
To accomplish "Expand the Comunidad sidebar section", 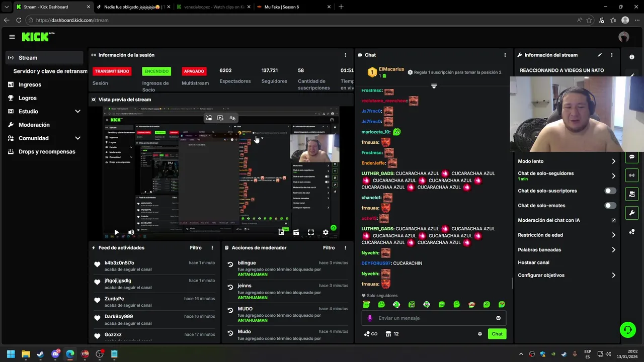I will tap(77, 138).
